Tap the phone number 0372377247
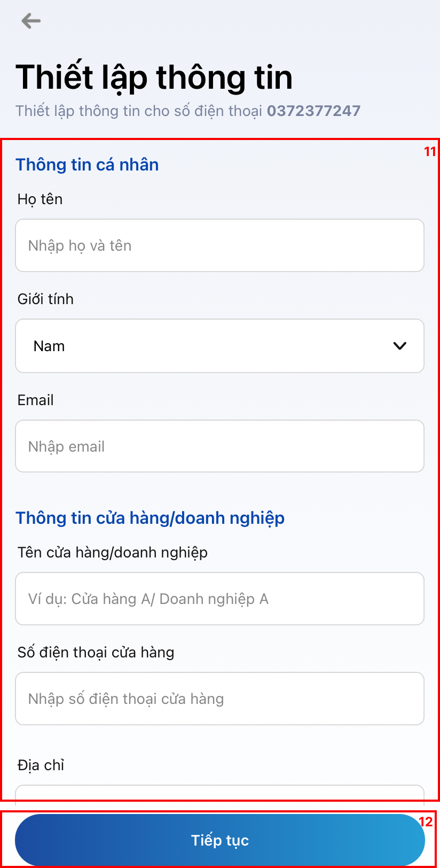Image resolution: width=440 pixels, height=868 pixels. click(x=313, y=111)
